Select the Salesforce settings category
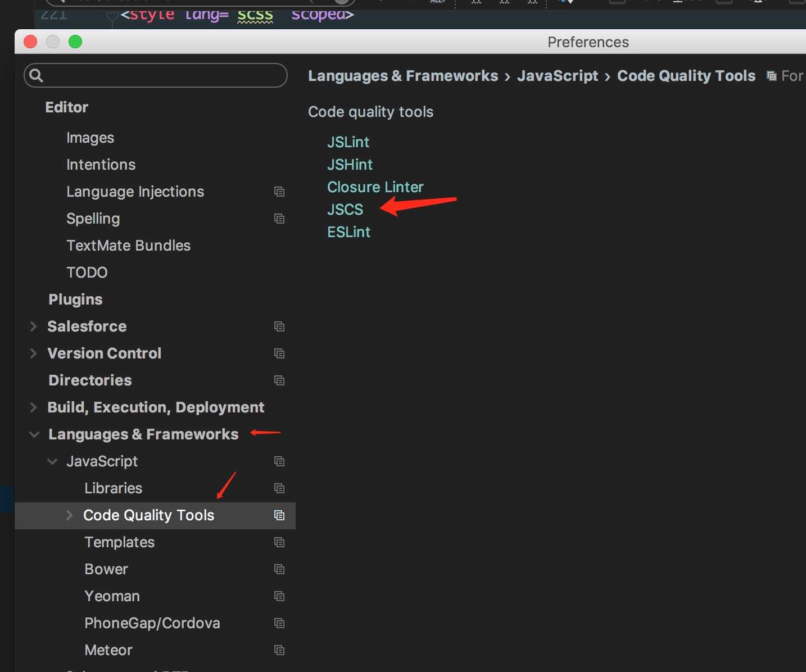806x672 pixels. (x=87, y=326)
